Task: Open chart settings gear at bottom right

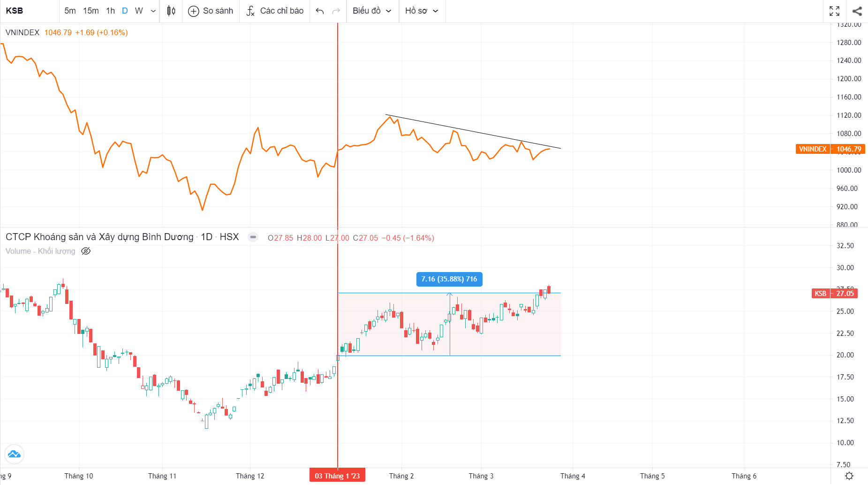Action: coord(849,476)
